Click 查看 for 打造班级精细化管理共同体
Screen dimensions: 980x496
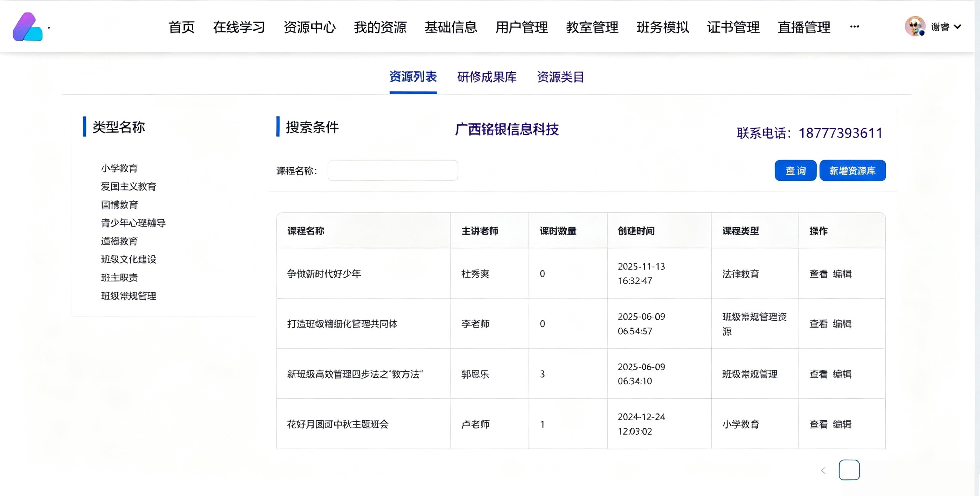[818, 324]
